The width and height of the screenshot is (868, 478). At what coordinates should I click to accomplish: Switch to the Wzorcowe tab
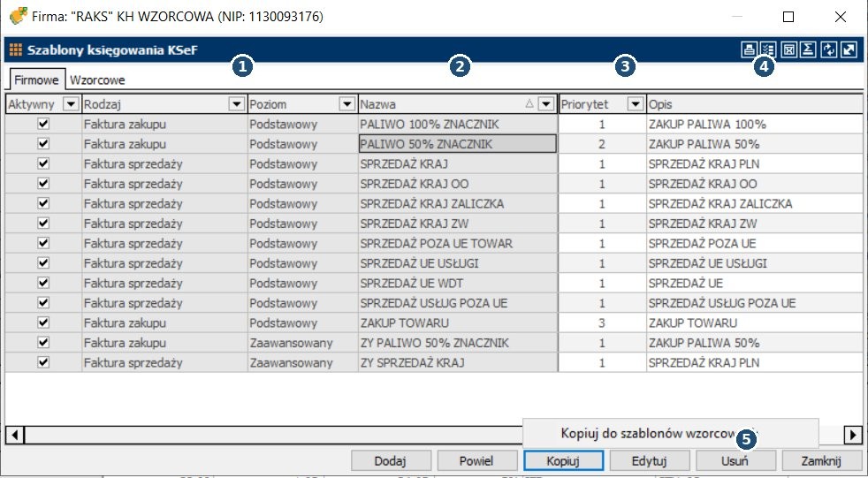[x=97, y=80]
